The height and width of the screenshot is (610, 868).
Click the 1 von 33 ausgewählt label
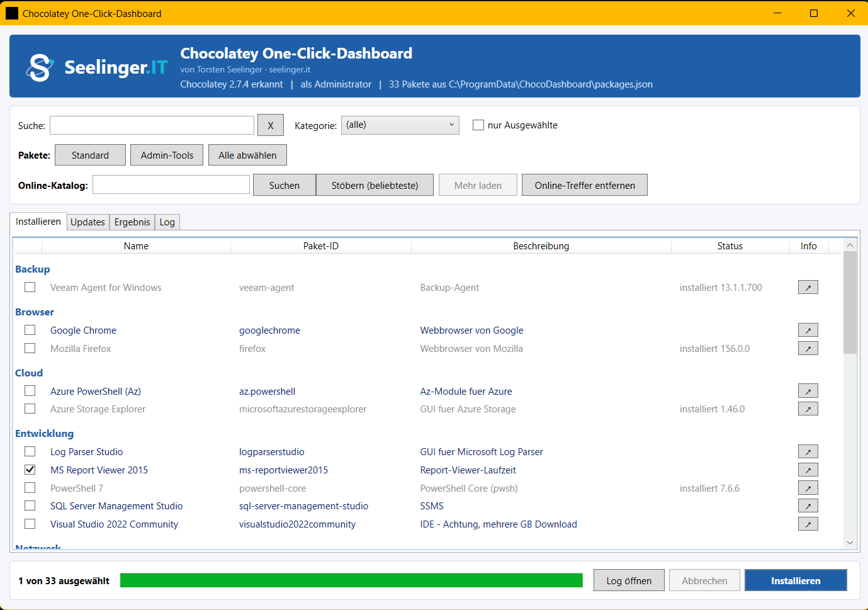(64, 581)
